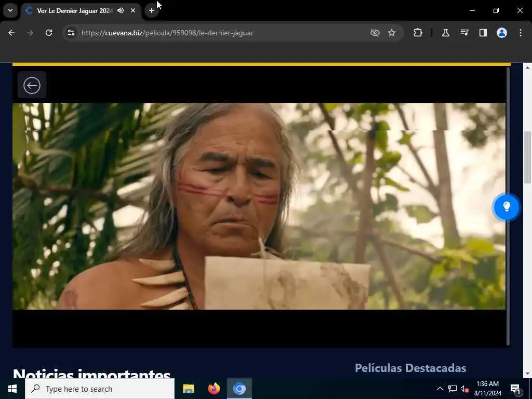Open Chrome three-dot menu
Viewport: 532px width, 399px height.
coord(521,33)
